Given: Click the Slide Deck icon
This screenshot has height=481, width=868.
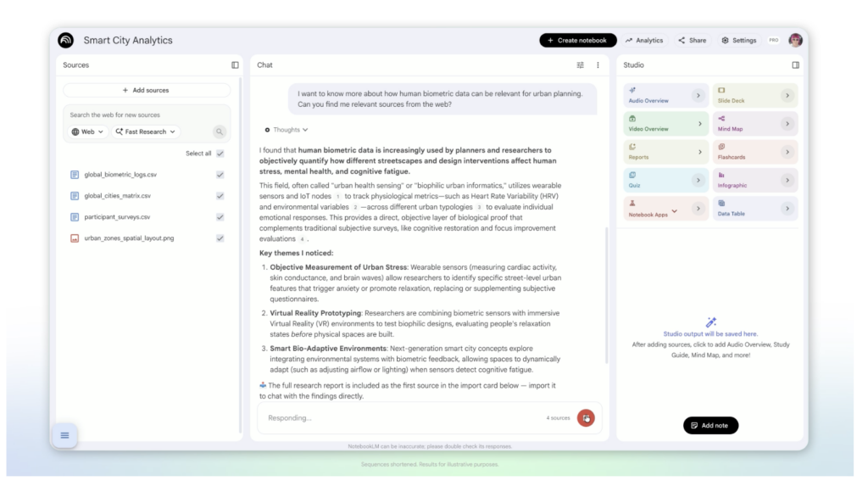Looking at the screenshot, I should (721, 90).
